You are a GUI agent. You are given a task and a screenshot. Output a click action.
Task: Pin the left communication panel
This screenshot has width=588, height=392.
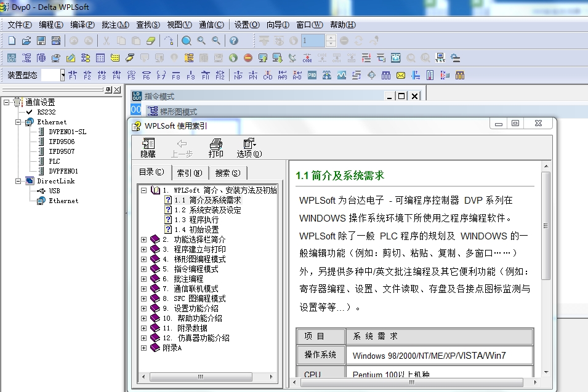[x=108, y=90]
